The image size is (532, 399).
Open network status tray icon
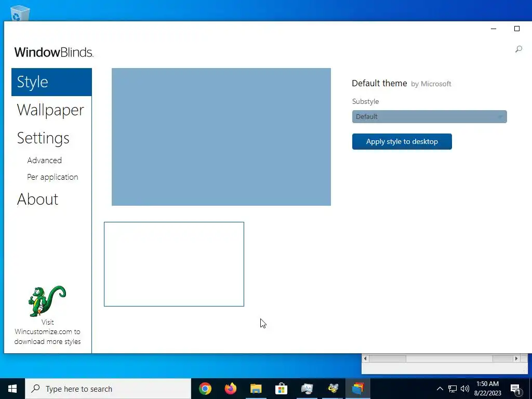[453, 389]
